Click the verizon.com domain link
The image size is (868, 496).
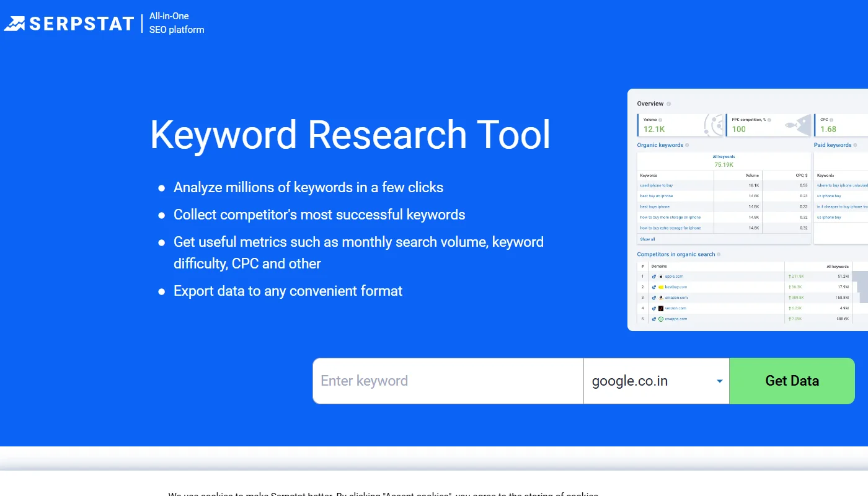[x=676, y=308]
